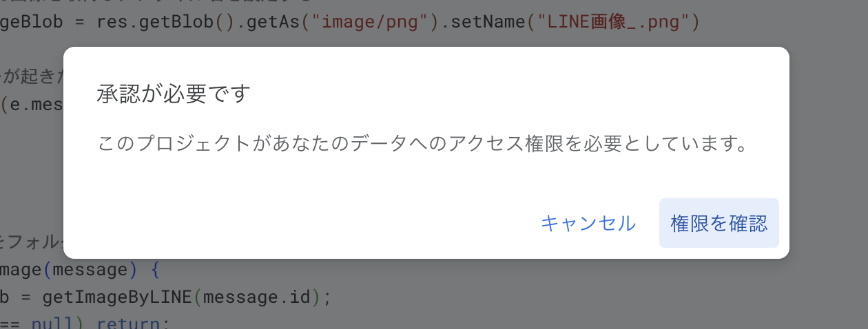
Task: Click the geBlob variable name text
Action: pos(32,23)
